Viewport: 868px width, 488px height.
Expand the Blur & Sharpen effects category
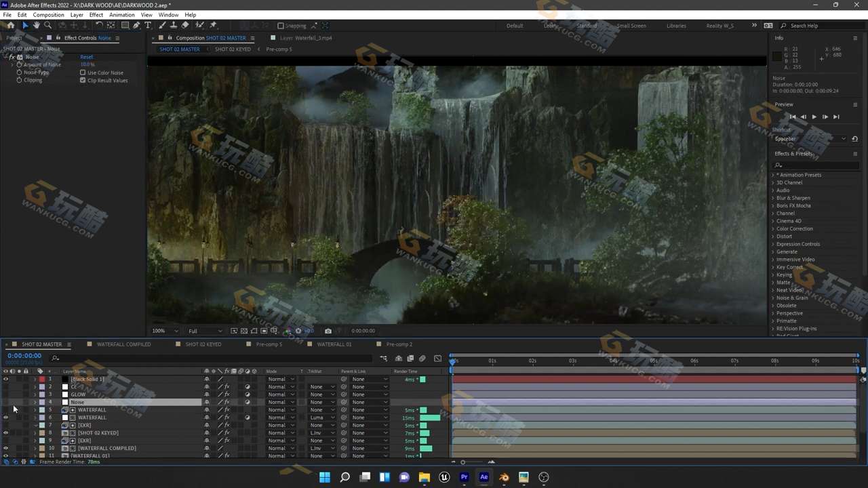[772, 198]
